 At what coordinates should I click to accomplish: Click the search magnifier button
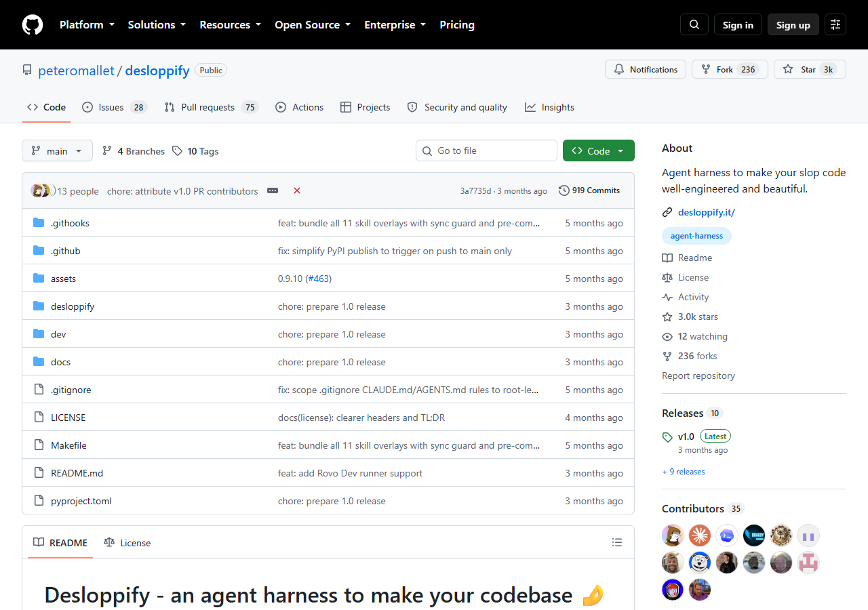click(x=694, y=25)
